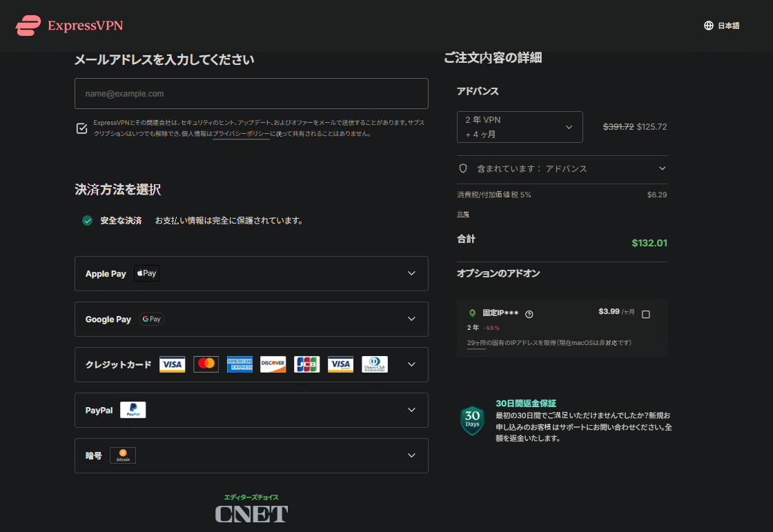This screenshot has height=532, width=773.
Task: Expand the Google Pay payment option
Action: coord(411,319)
